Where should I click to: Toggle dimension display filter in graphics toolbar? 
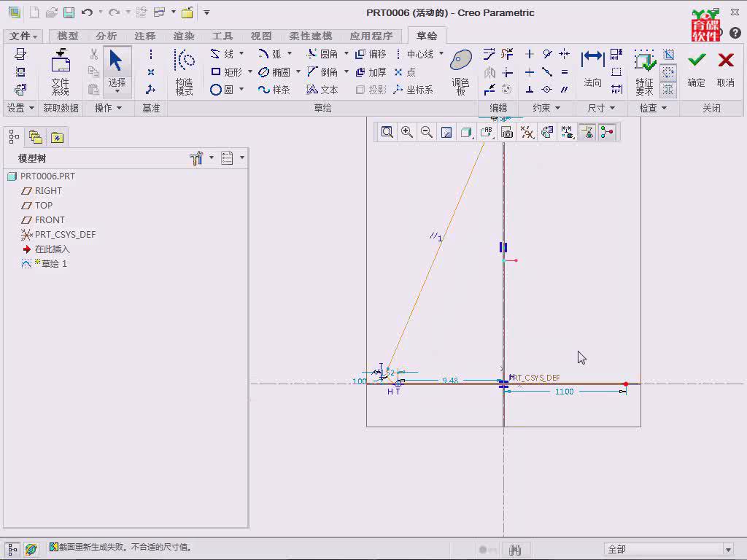(567, 132)
